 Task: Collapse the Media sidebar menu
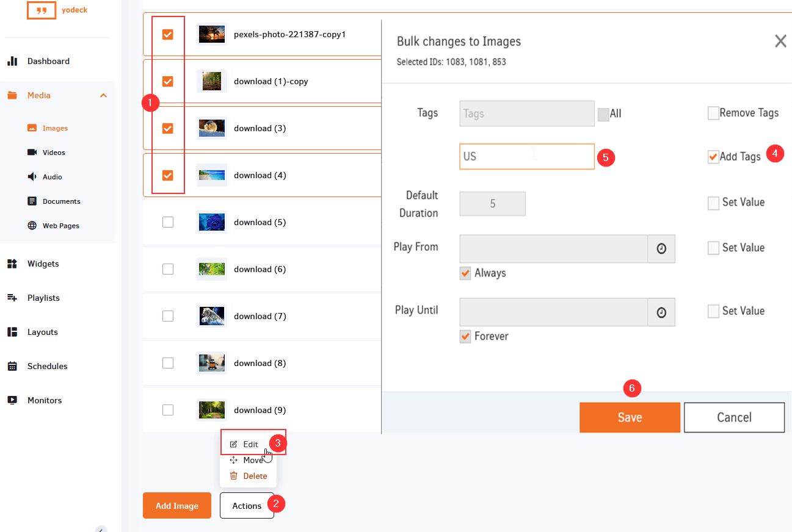103,95
